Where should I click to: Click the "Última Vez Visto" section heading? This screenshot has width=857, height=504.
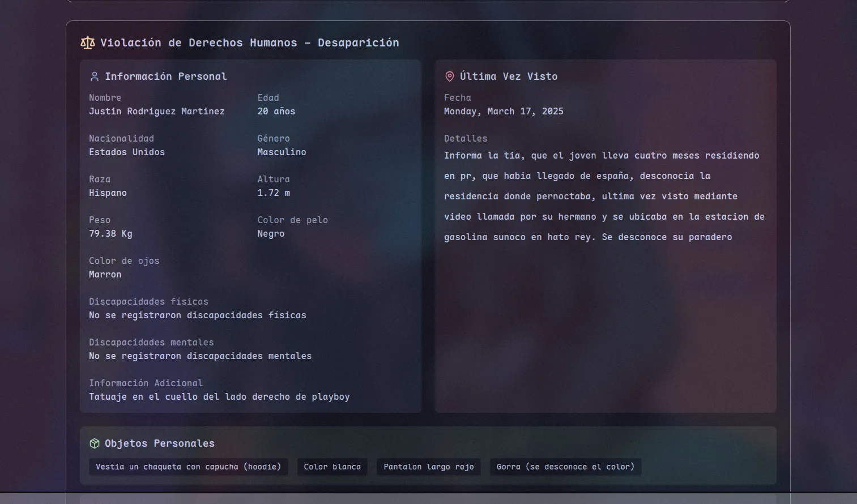tap(508, 76)
